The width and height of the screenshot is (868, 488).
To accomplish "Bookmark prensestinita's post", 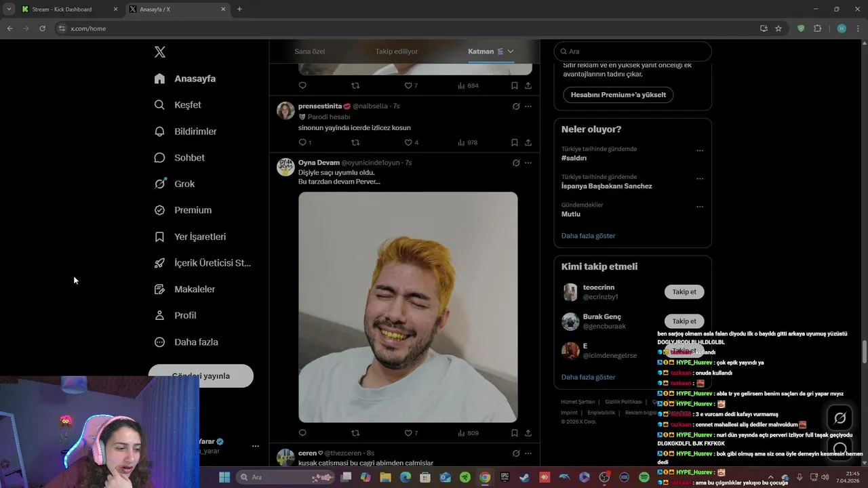I will tap(515, 142).
